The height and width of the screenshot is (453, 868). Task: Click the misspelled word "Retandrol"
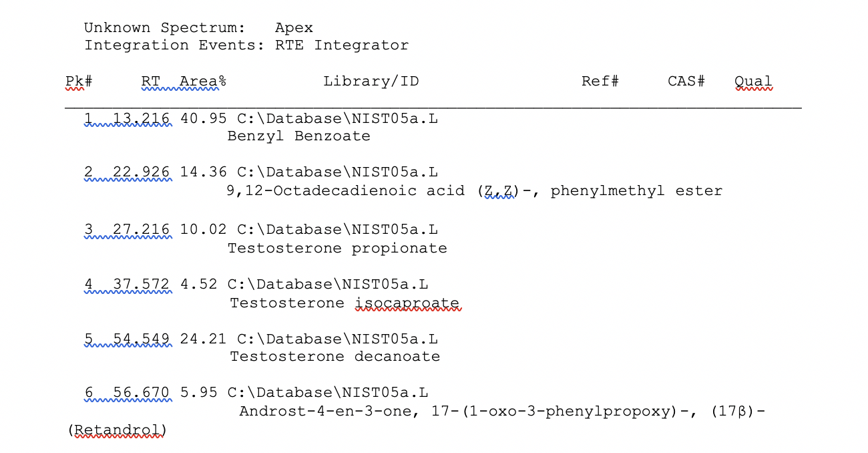[x=118, y=430]
